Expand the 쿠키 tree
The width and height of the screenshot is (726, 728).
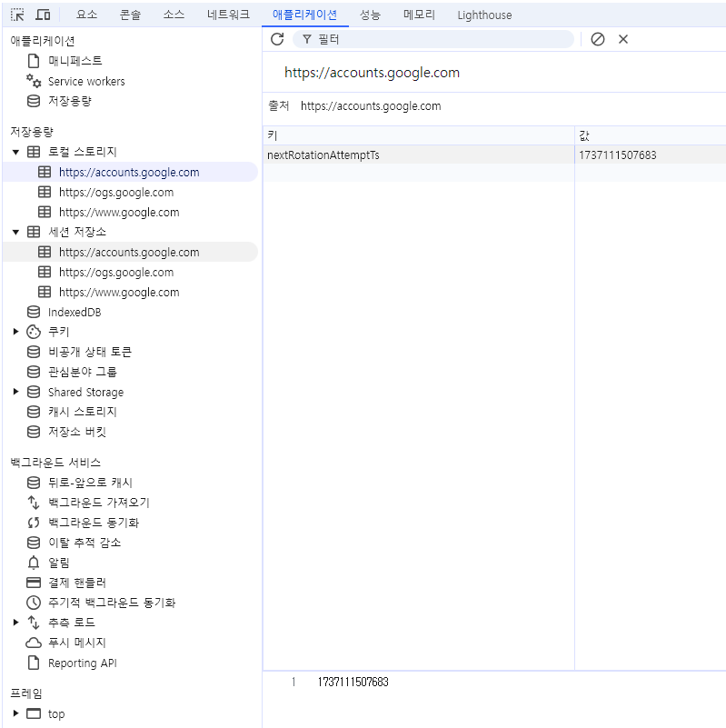(x=15, y=332)
